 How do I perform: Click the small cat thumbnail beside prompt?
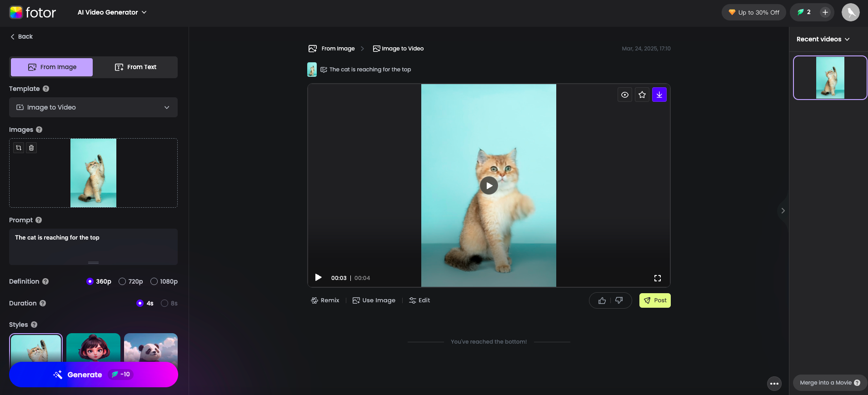[312, 70]
